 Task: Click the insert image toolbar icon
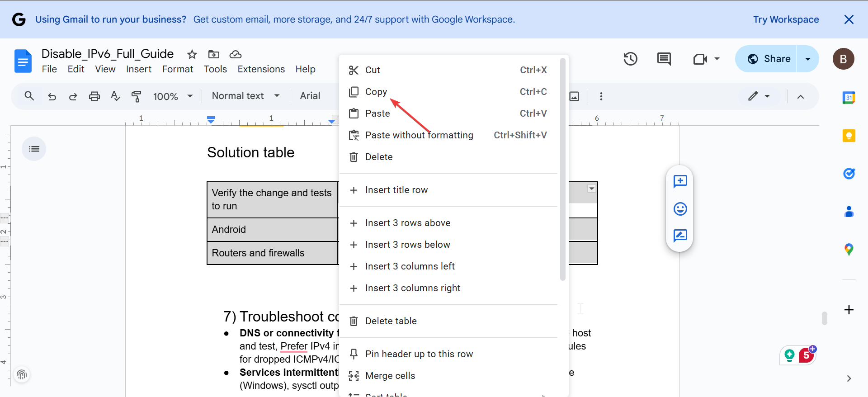click(x=574, y=96)
